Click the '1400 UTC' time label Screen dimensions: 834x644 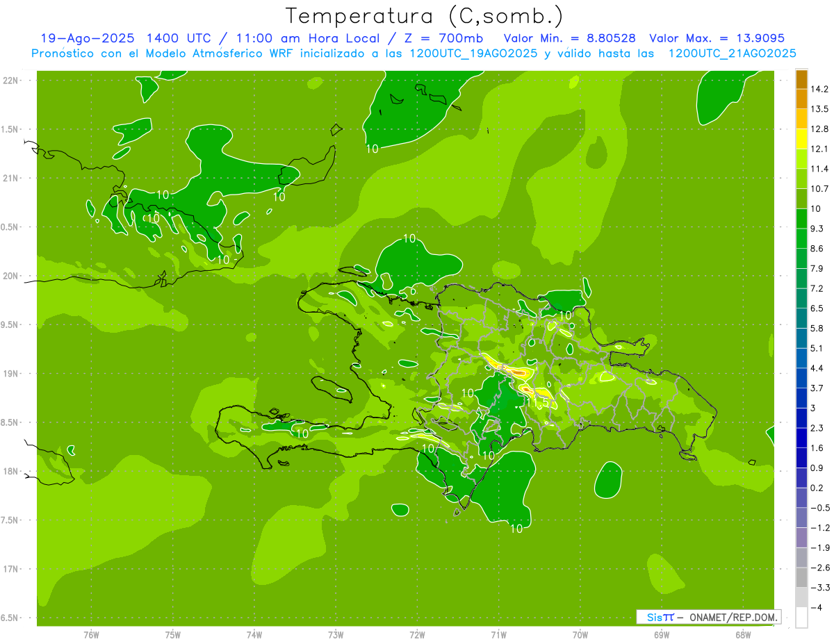click(179, 38)
